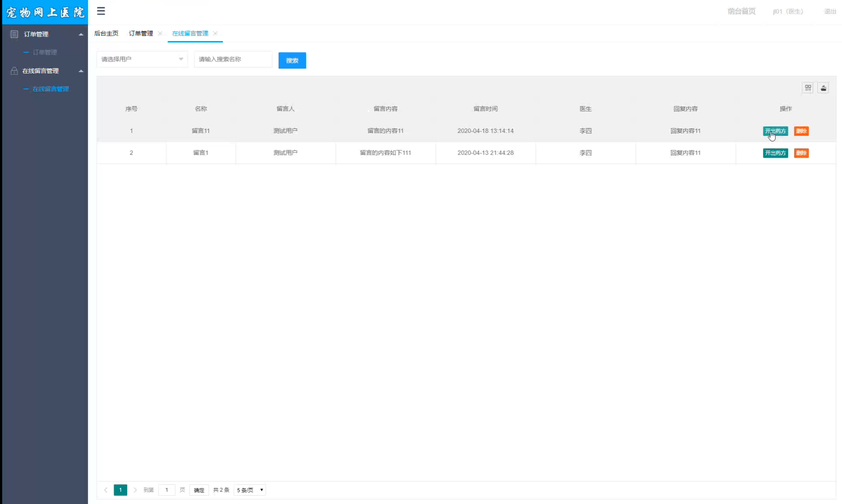Click the previous page arrow

tap(105, 490)
